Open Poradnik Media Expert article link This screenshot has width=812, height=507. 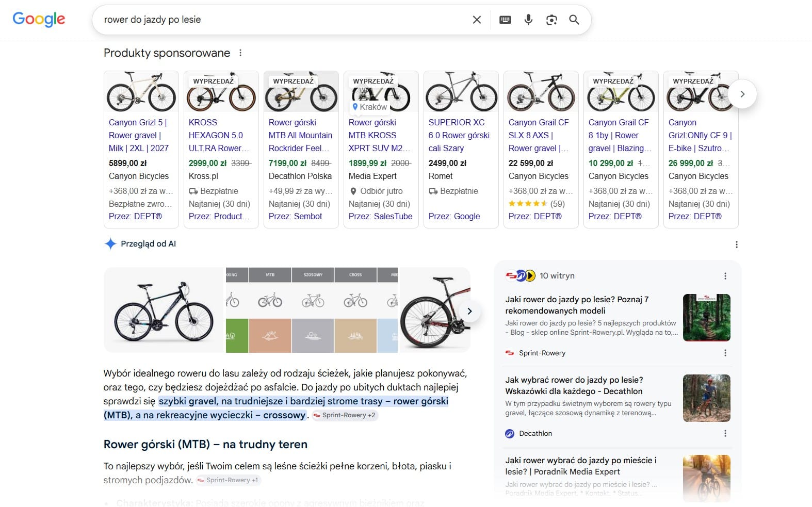click(581, 466)
